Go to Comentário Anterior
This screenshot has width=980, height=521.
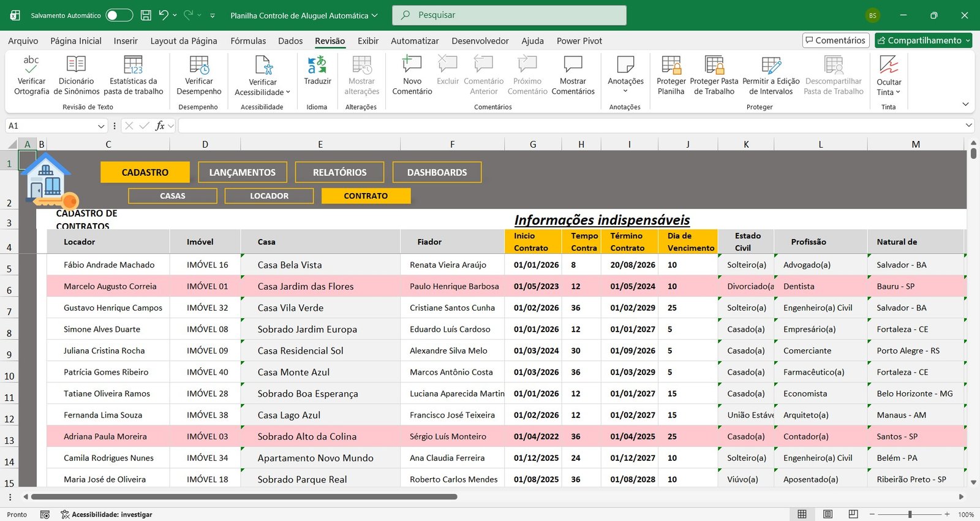point(484,75)
